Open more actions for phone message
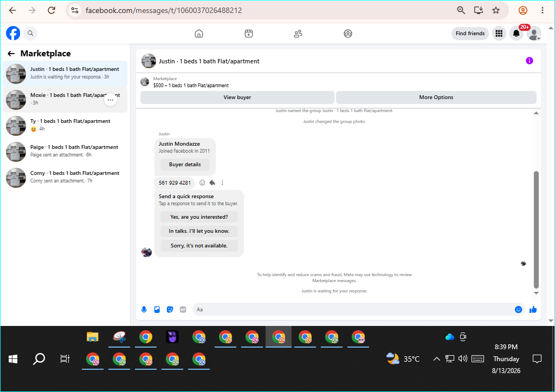555x392 pixels. (x=222, y=183)
